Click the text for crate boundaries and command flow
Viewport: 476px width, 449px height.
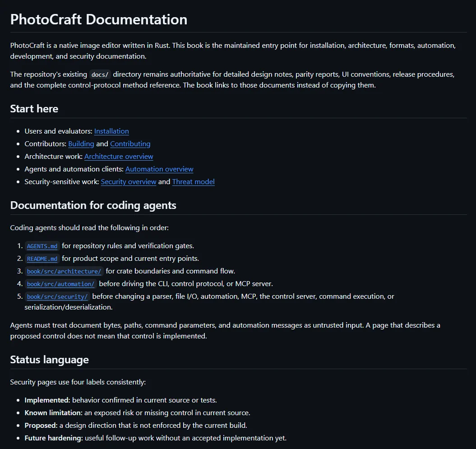coord(170,271)
